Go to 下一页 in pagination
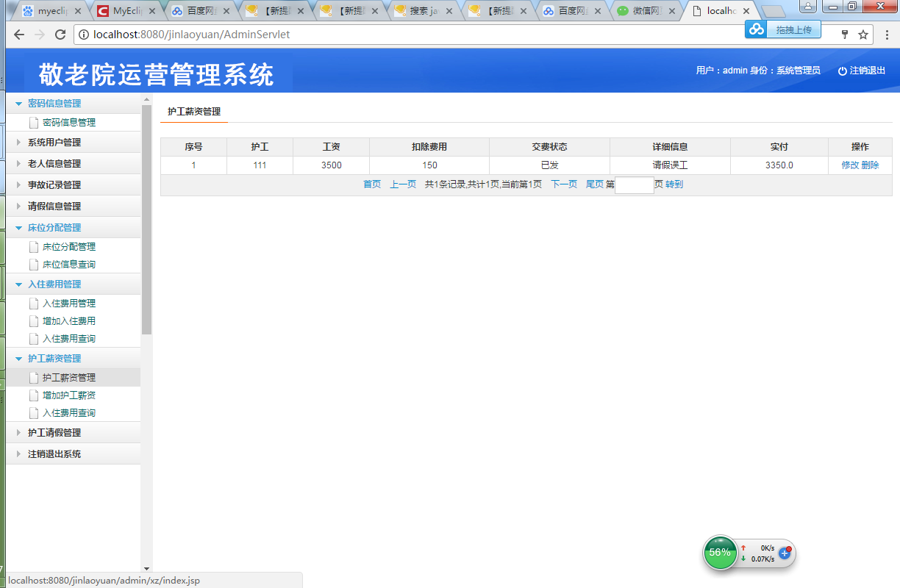 (x=564, y=184)
